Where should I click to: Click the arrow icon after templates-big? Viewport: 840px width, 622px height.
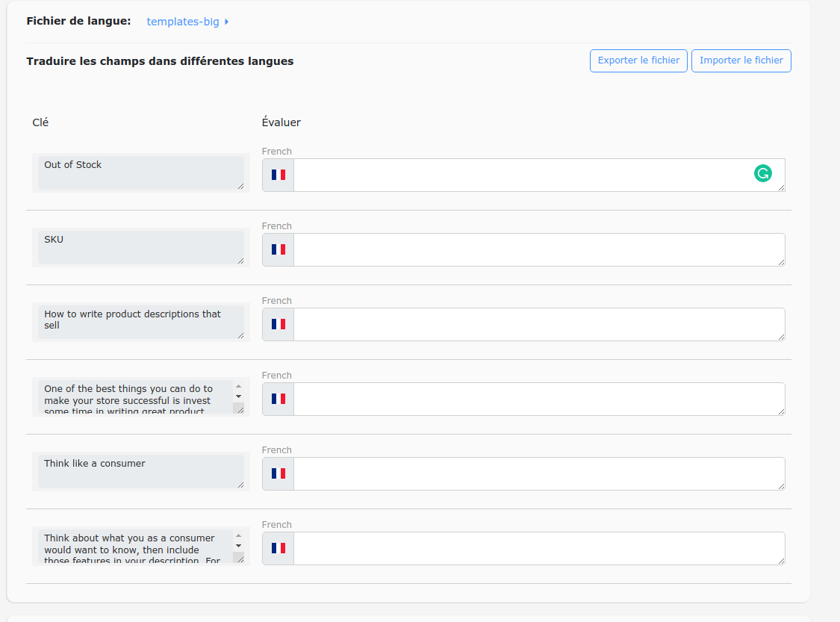tap(225, 22)
